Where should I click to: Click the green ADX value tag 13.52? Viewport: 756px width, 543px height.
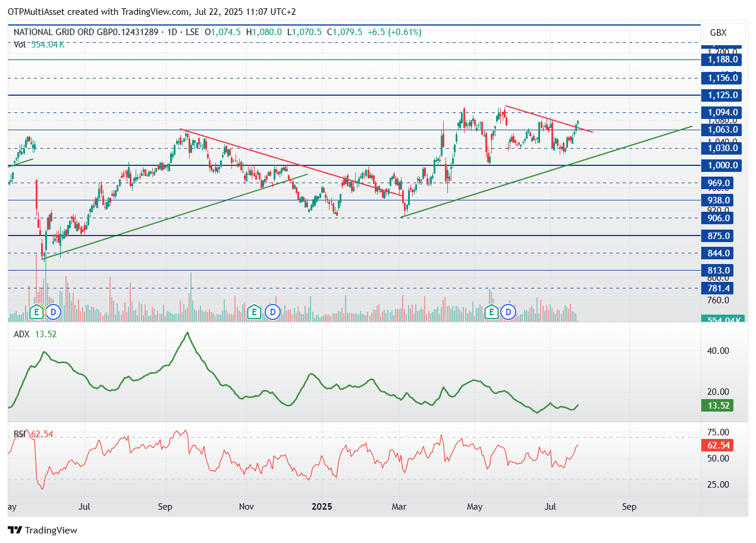(x=717, y=406)
